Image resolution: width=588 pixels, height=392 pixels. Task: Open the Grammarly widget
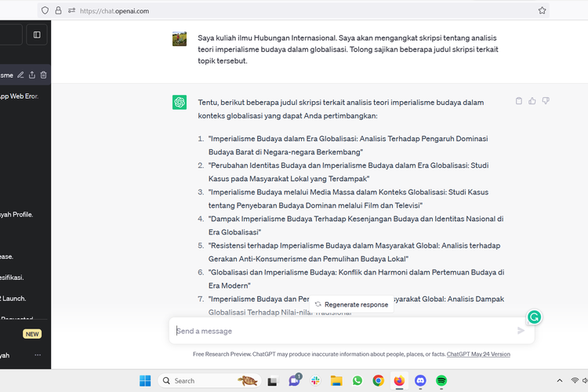point(534,318)
